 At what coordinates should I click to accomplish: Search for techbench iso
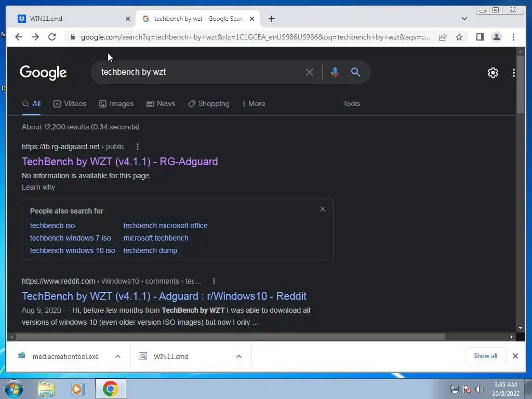click(x=52, y=225)
